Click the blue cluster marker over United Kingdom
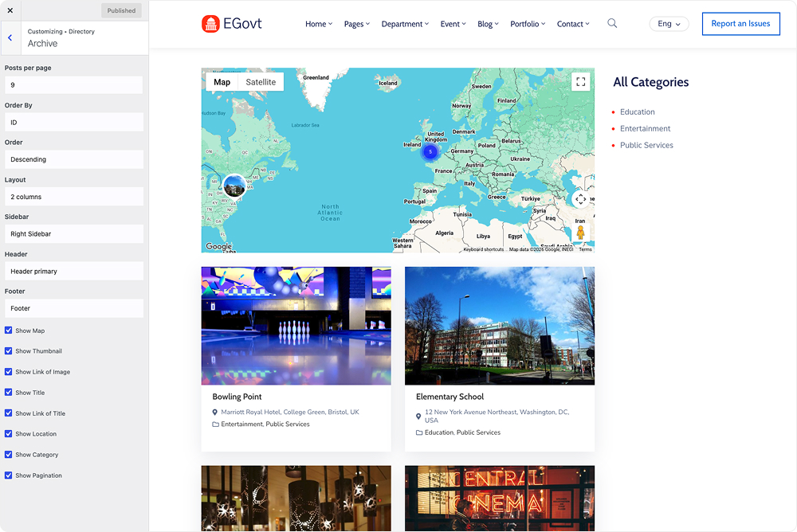The height and width of the screenshot is (532, 797). point(430,151)
